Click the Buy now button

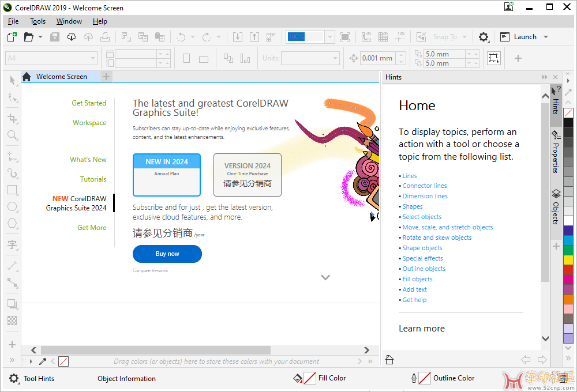(167, 254)
